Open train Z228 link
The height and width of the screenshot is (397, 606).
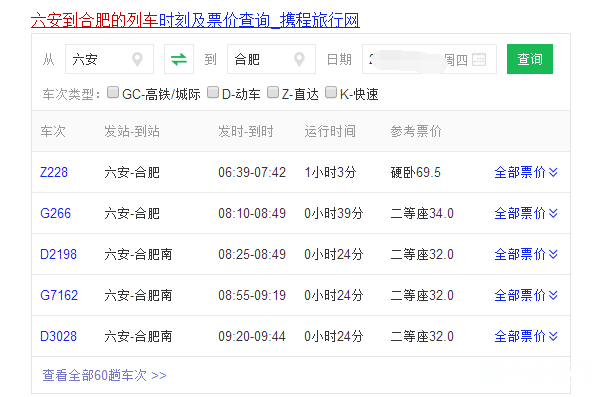coord(54,172)
